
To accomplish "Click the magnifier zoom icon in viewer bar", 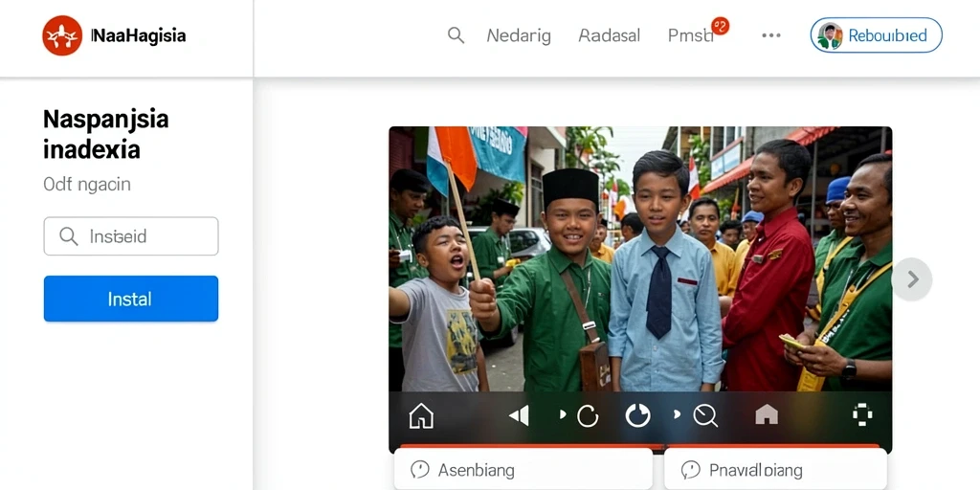I will click(705, 415).
